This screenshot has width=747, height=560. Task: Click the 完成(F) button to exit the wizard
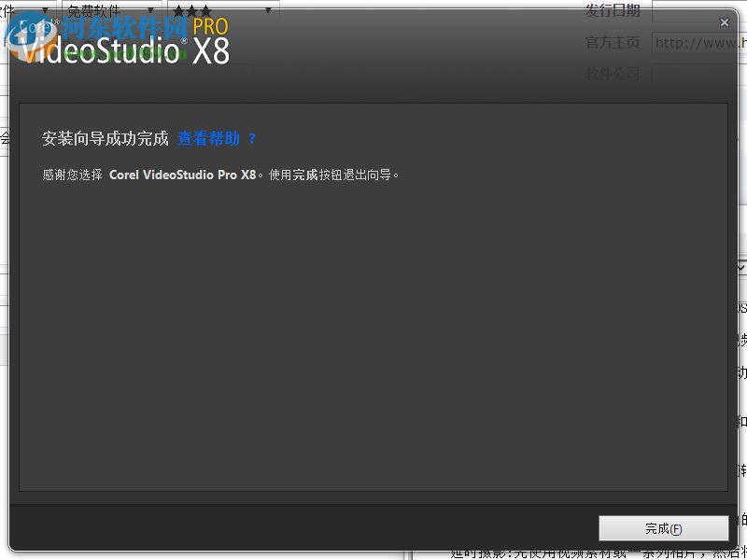(x=663, y=527)
